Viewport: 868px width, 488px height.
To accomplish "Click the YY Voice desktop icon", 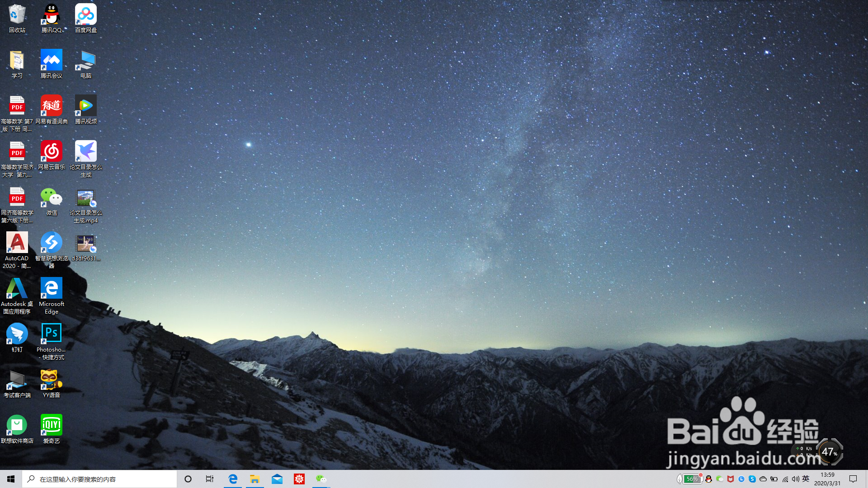I will pyautogui.click(x=51, y=380).
